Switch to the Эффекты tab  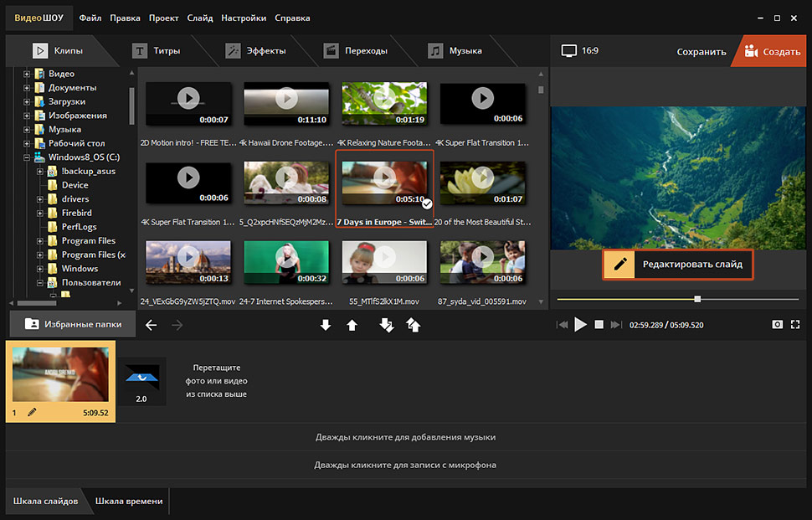pos(255,51)
